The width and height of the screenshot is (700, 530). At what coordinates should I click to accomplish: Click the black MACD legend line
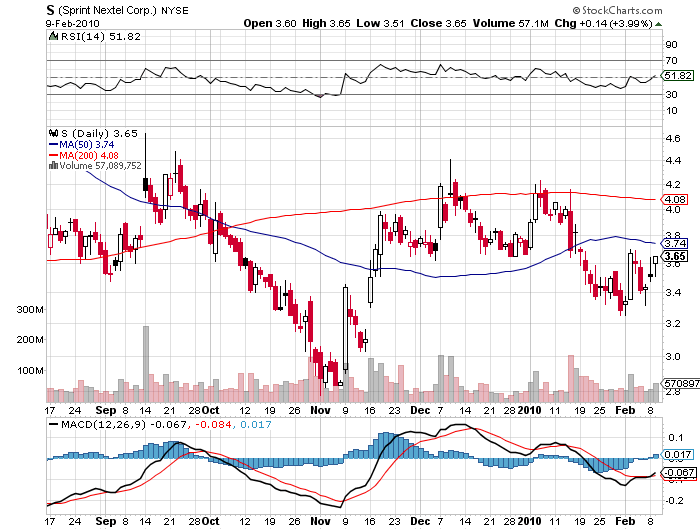(x=54, y=424)
